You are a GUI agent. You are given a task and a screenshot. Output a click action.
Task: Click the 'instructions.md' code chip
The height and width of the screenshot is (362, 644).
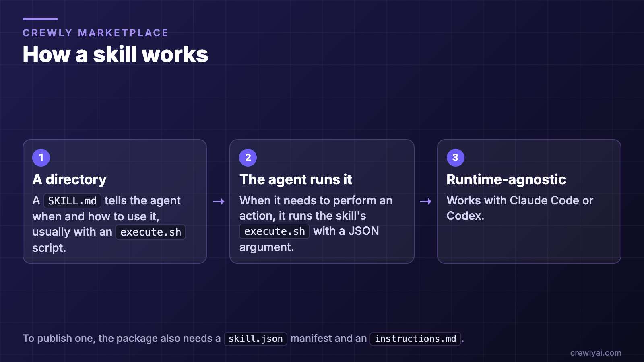(415, 339)
